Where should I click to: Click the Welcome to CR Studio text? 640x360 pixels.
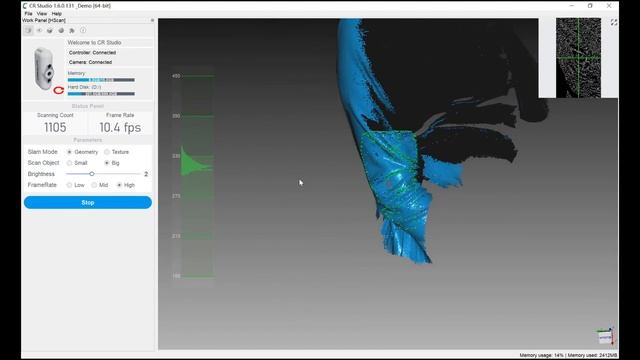click(x=94, y=42)
